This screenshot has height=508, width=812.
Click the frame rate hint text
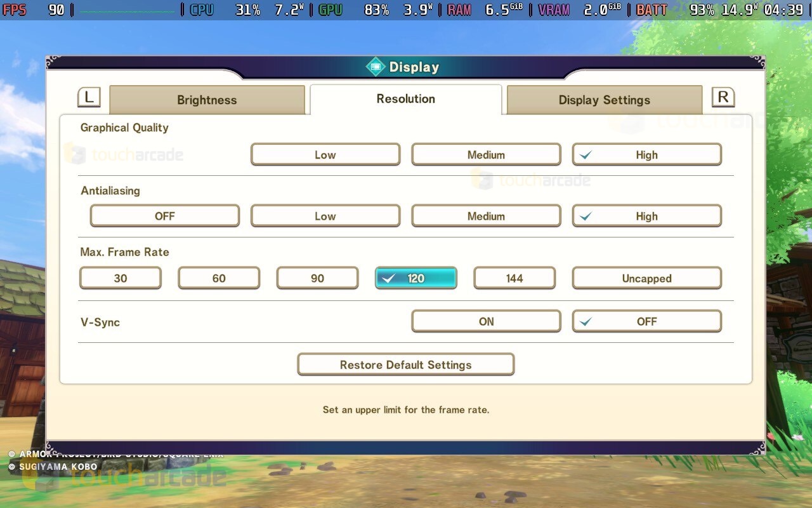click(x=406, y=410)
